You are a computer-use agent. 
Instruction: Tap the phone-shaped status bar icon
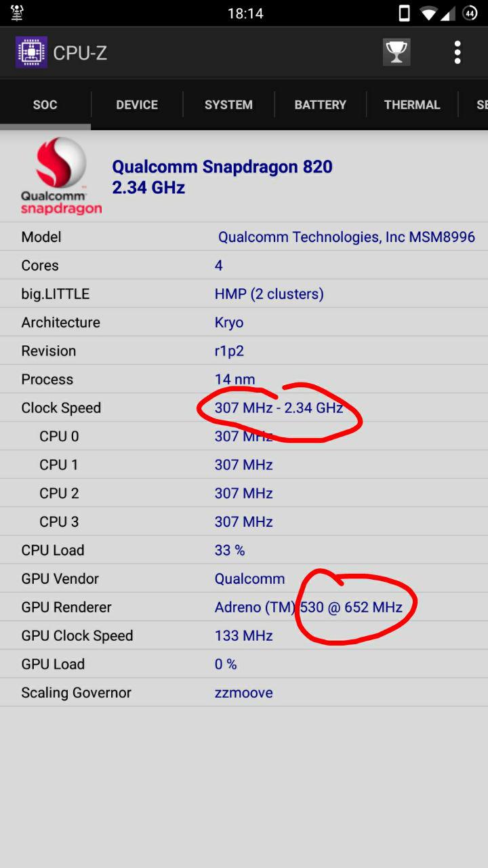click(404, 13)
